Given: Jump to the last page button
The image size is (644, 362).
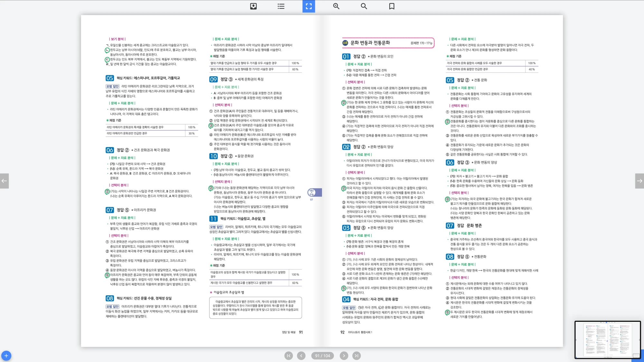Looking at the screenshot, I should (x=356, y=356).
